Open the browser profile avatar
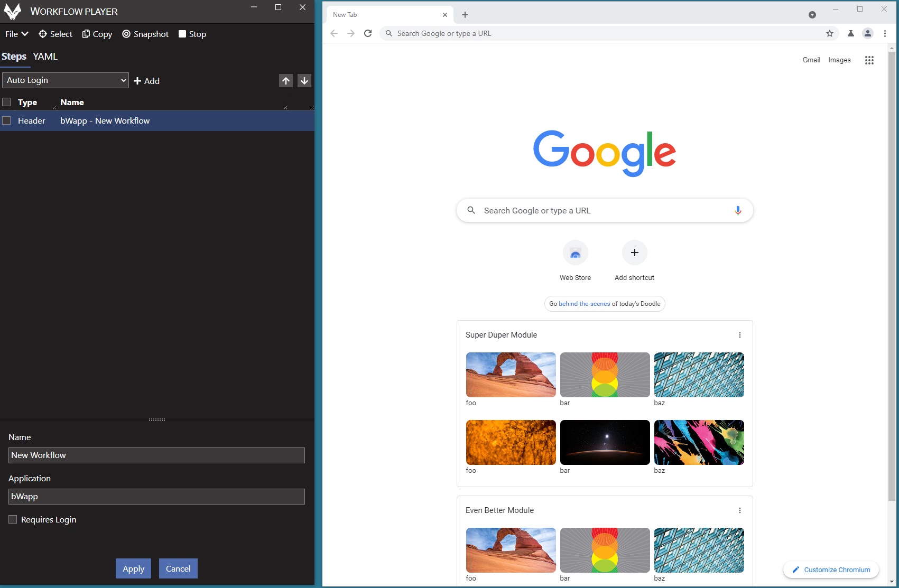The image size is (899, 588). click(x=868, y=33)
